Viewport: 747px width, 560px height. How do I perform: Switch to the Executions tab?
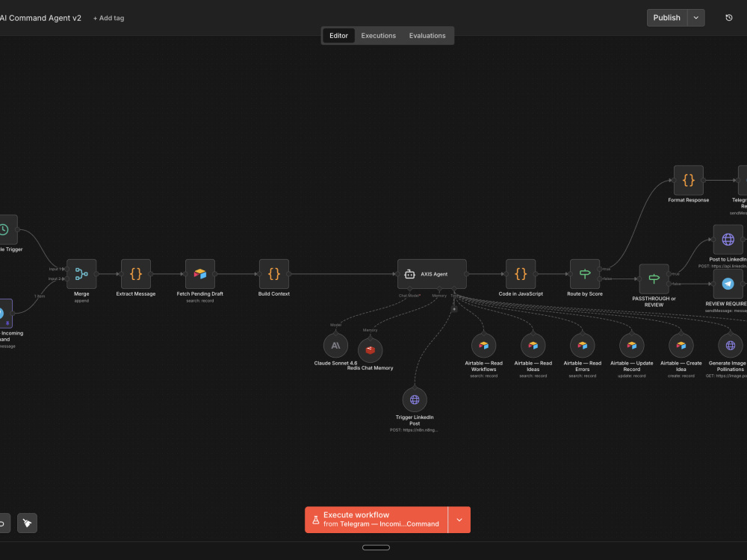[378, 36]
